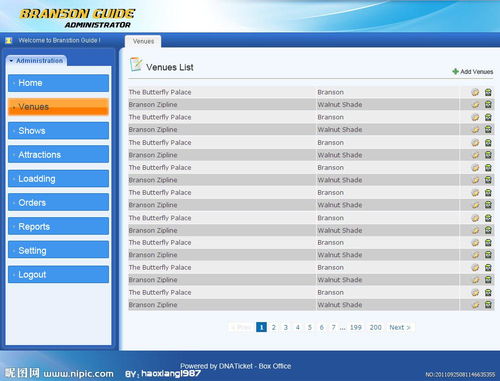
Task: Jump to page 200
Action: tap(375, 327)
